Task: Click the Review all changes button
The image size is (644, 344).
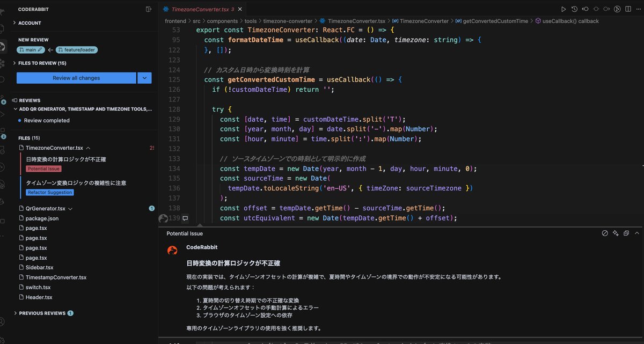Action: tap(76, 78)
